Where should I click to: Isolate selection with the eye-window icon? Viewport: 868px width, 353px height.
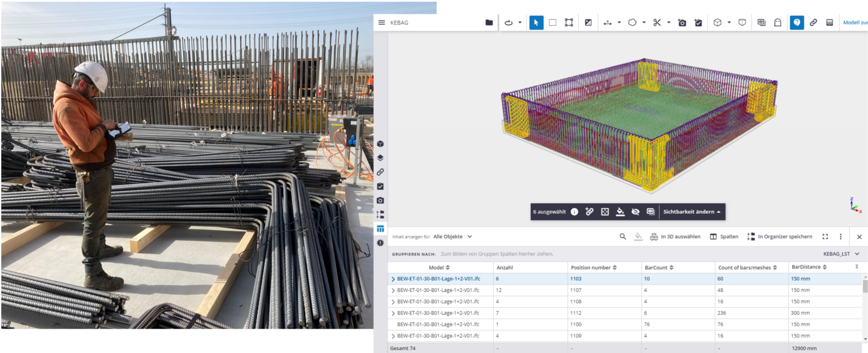pyautogui.click(x=650, y=212)
